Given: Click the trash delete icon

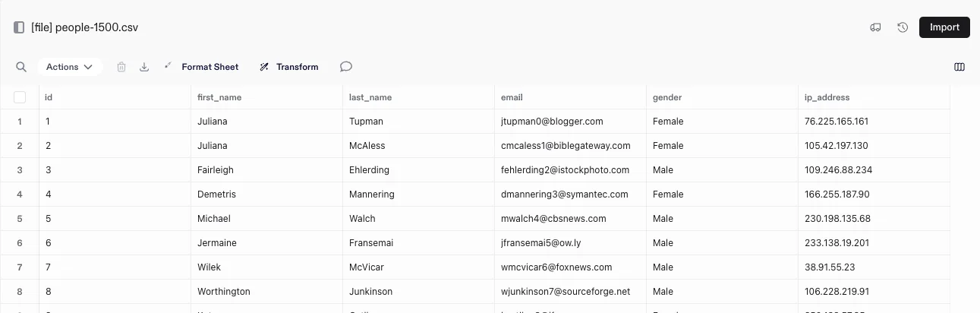Looking at the screenshot, I should (x=121, y=67).
